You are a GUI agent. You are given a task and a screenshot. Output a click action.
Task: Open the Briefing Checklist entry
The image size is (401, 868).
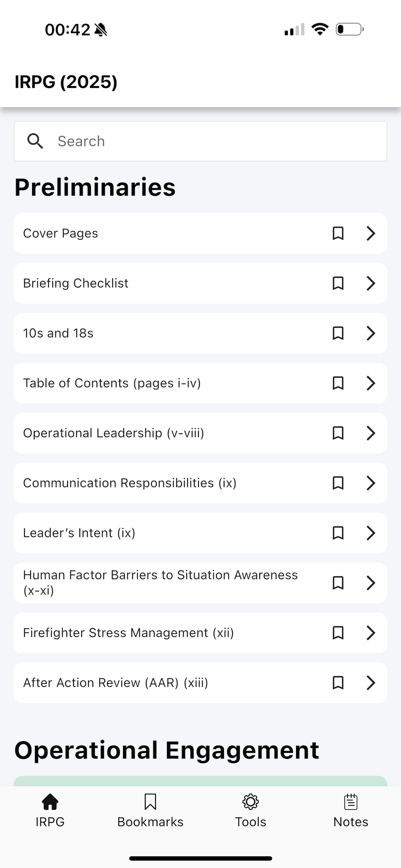coord(200,283)
